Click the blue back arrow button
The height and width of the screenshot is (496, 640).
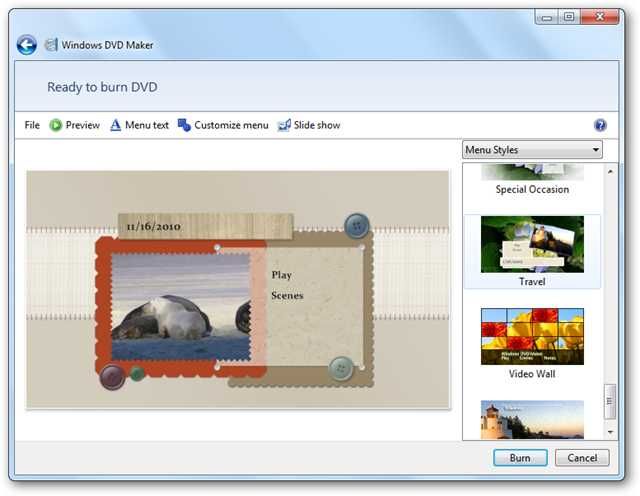(x=27, y=45)
